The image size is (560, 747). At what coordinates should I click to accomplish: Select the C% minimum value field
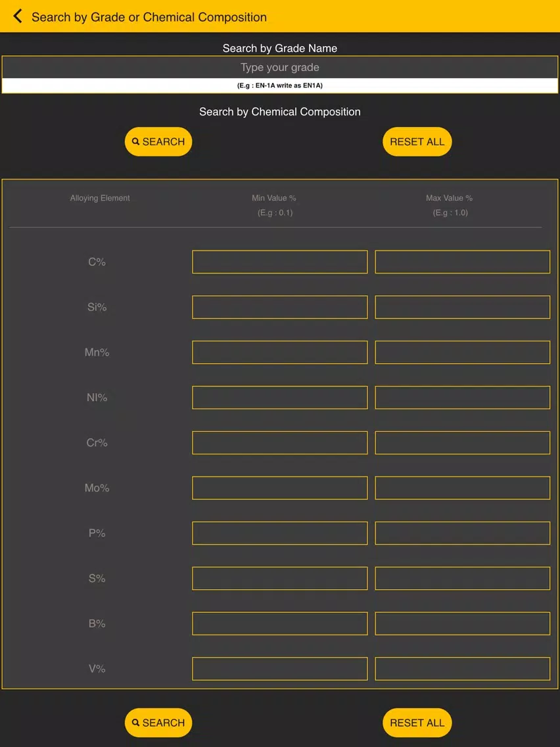click(280, 262)
